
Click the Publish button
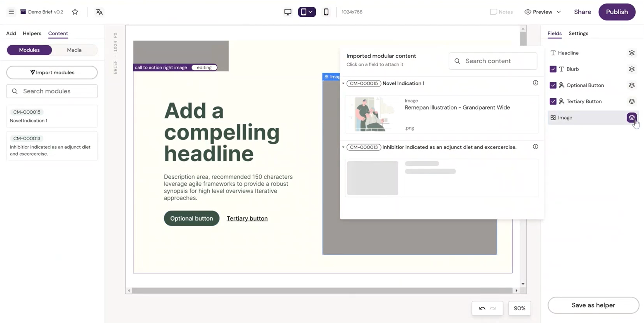tap(617, 12)
